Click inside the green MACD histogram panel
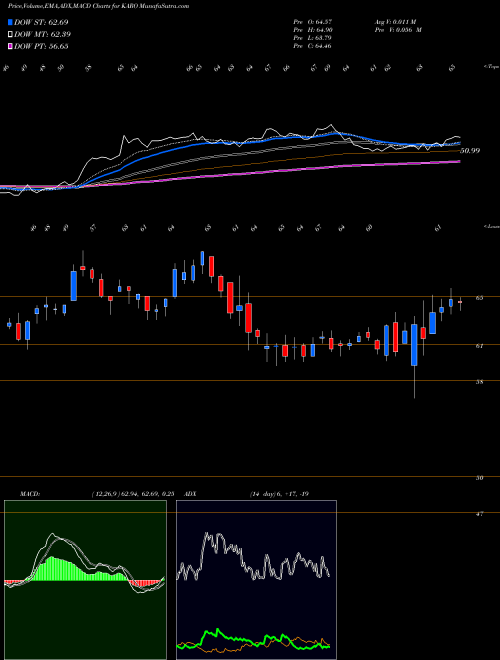This screenshot has width=500, height=660. (x=85, y=580)
